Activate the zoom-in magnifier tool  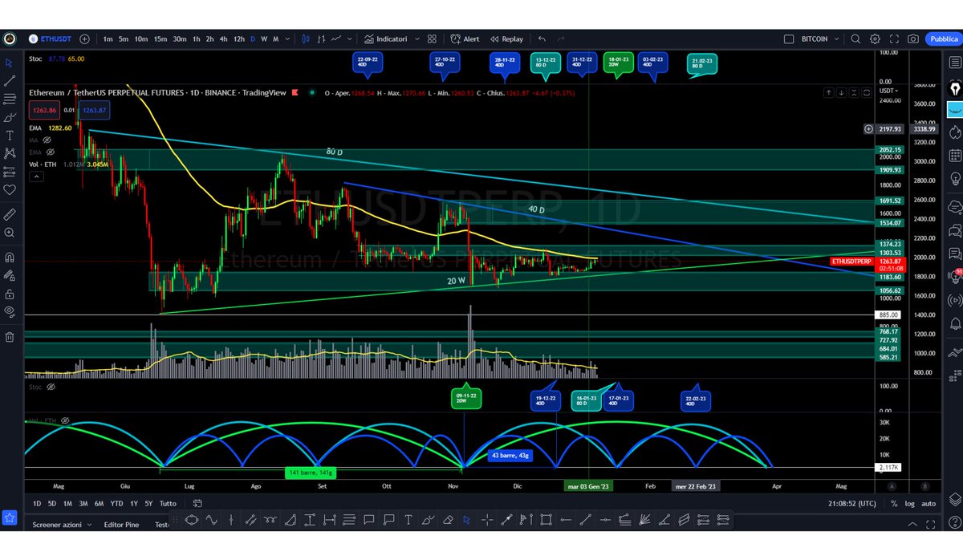[x=10, y=233]
